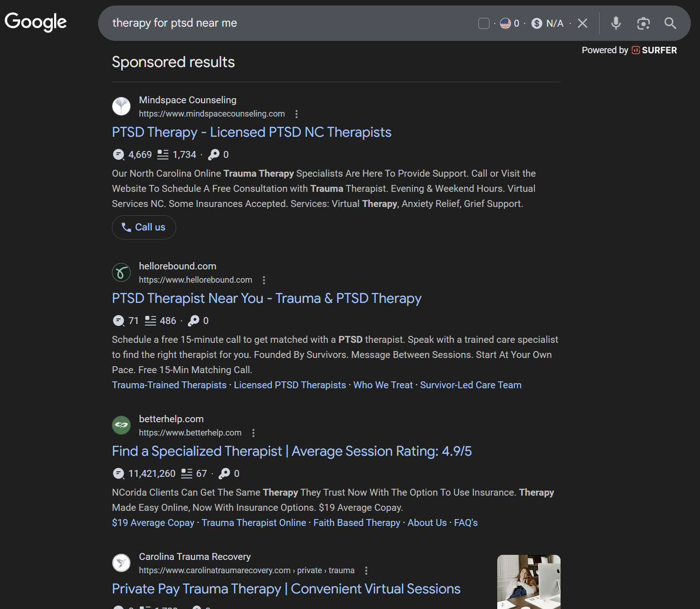Click the Carolina Trauma Recovery ad thumbnail

click(528, 581)
